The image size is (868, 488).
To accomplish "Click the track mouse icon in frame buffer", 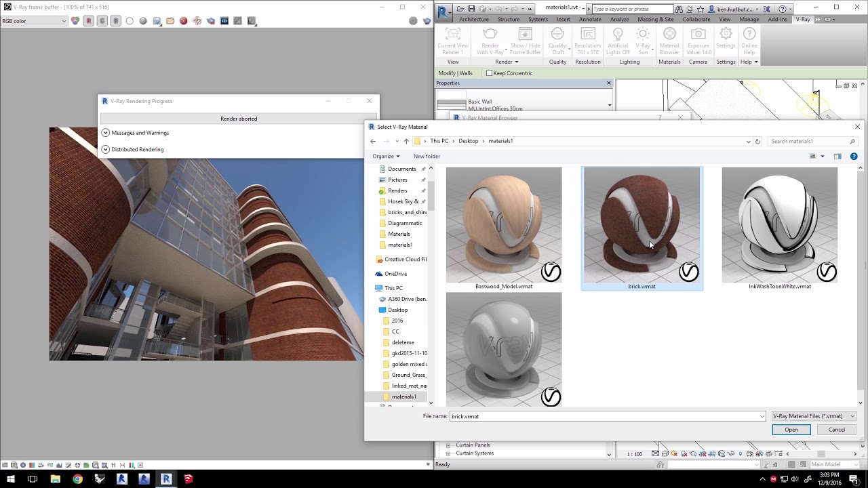I will 197,21.
